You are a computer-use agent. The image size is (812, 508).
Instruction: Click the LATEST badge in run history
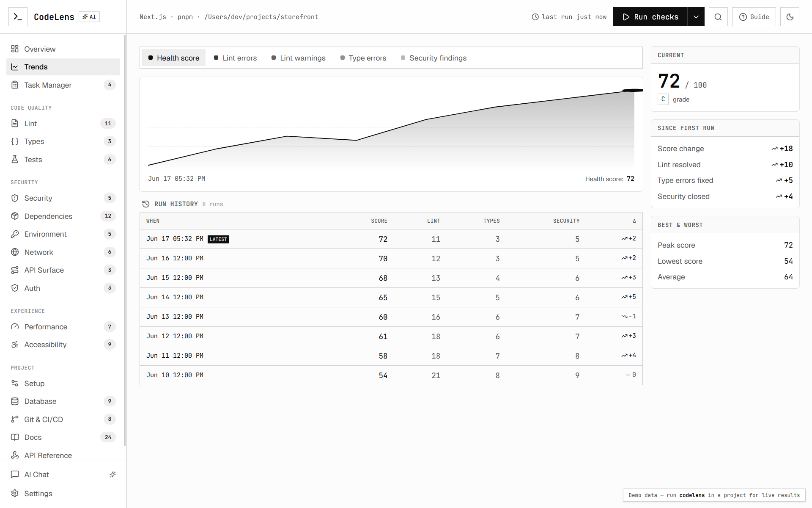tap(218, 239)
